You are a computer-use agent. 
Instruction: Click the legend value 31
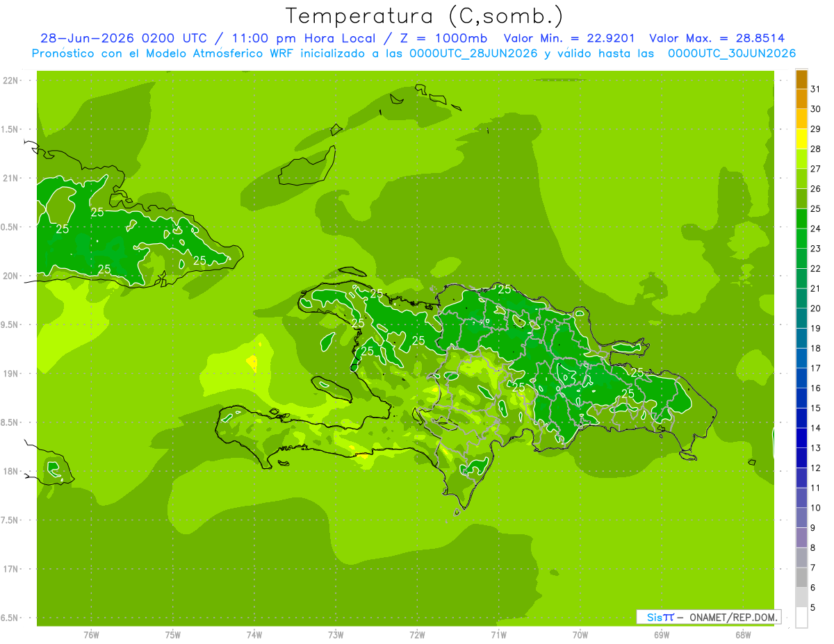[815, 89]
